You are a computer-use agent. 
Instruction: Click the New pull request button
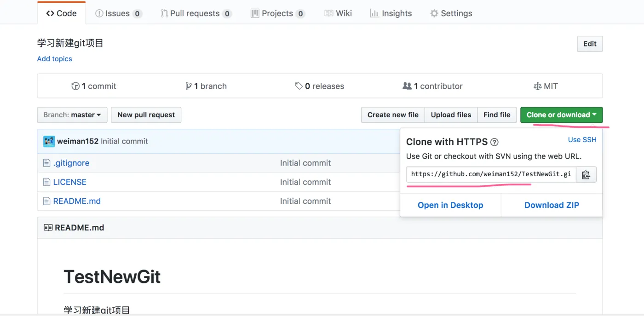pos(146,115)
